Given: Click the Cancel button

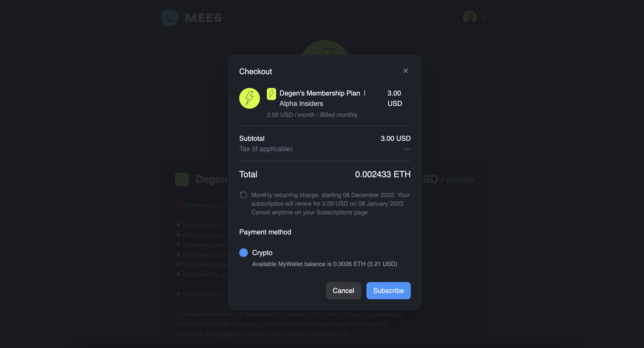Looking at the screenshot, I should click(x=343, y=290).
